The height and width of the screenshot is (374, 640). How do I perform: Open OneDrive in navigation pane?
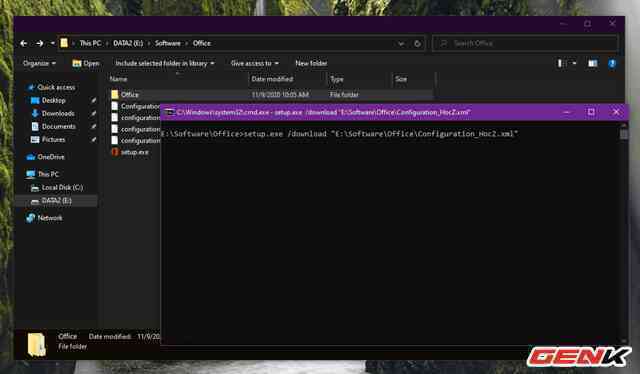(x=45, y=157)
